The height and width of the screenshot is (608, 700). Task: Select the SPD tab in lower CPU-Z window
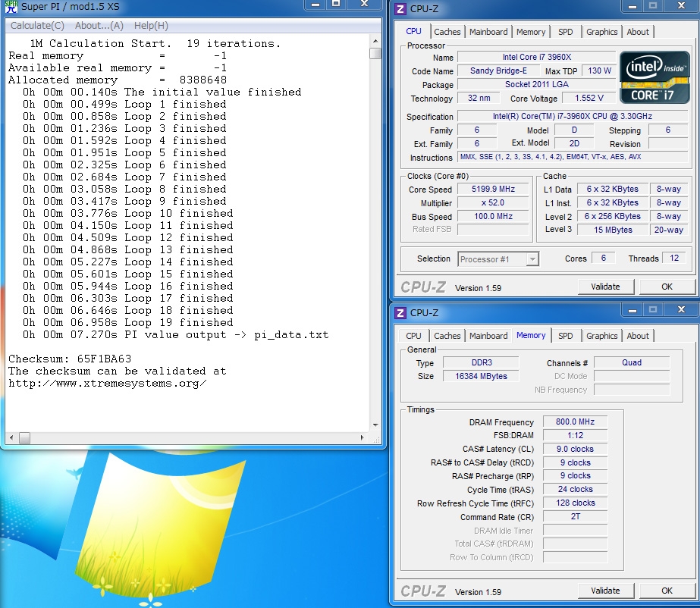565,336
